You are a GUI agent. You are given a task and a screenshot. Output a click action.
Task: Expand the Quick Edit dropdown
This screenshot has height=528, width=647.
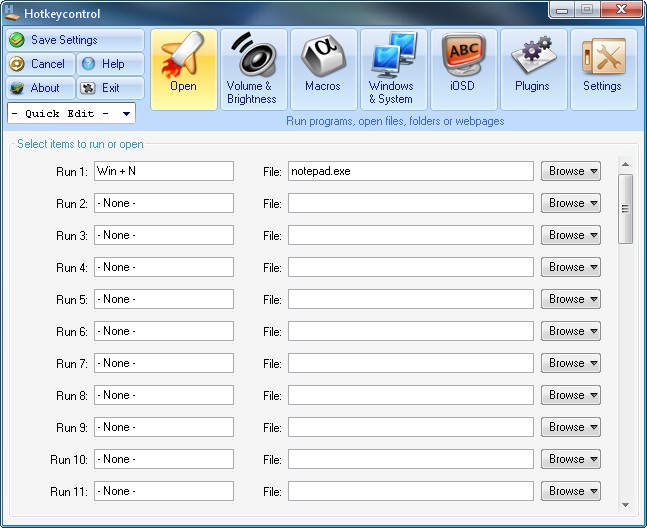pos(71,113)
